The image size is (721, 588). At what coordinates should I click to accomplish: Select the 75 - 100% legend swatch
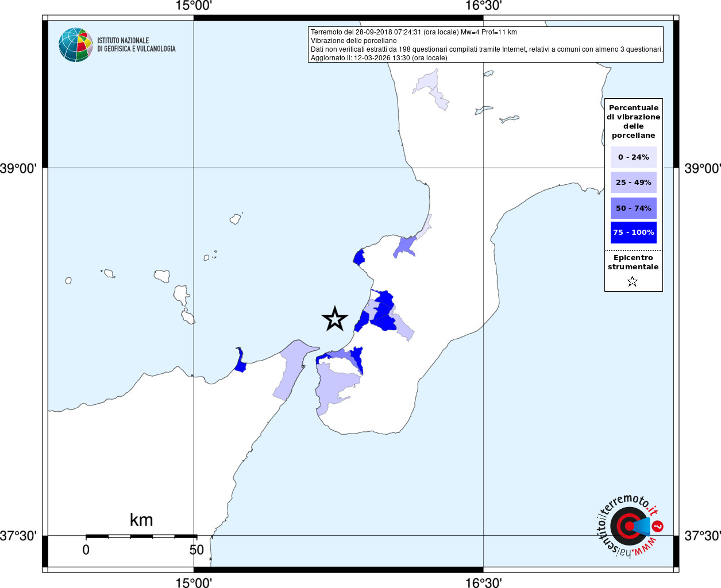click(633, 233)
